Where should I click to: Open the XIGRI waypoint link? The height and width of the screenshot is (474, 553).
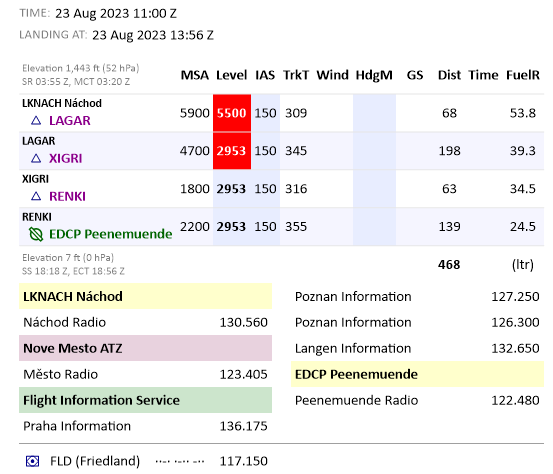[66, 158]
